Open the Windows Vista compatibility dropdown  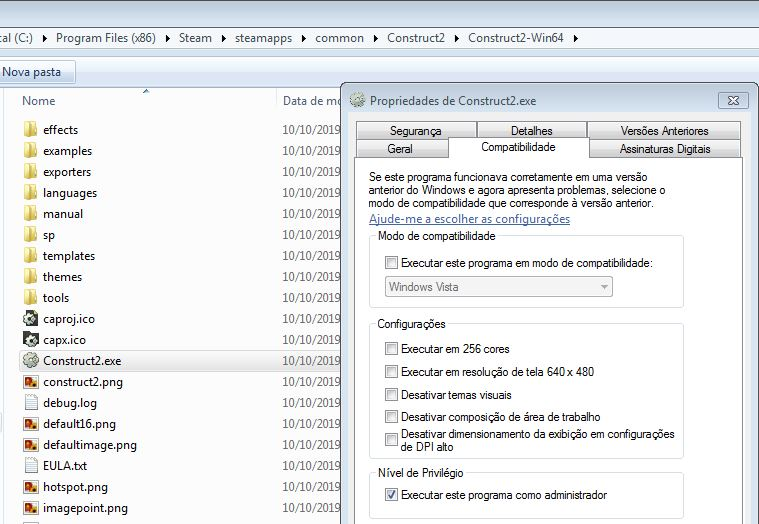499,286
